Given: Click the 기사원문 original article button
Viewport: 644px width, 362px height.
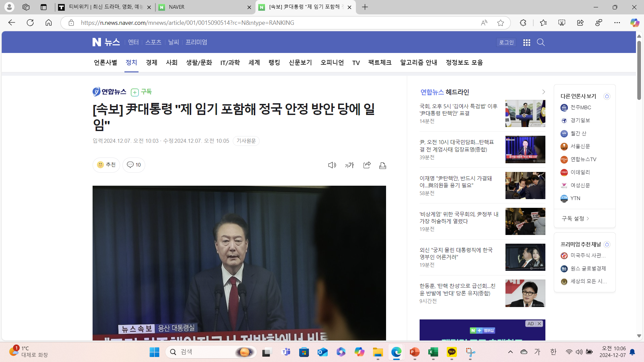Looking at the screenshot, I should (246, 141).
